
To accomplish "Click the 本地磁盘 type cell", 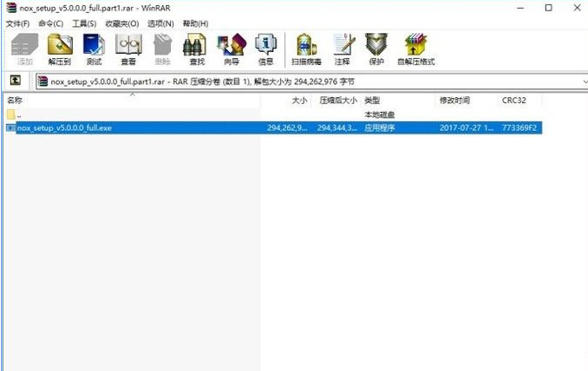I will tap(380, 114).
